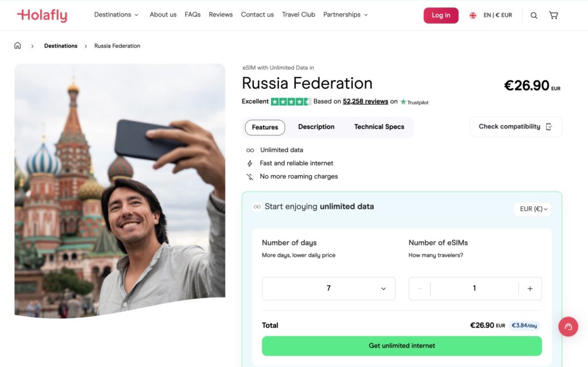Click the phone icon on Check compatibility

(550, 126)
